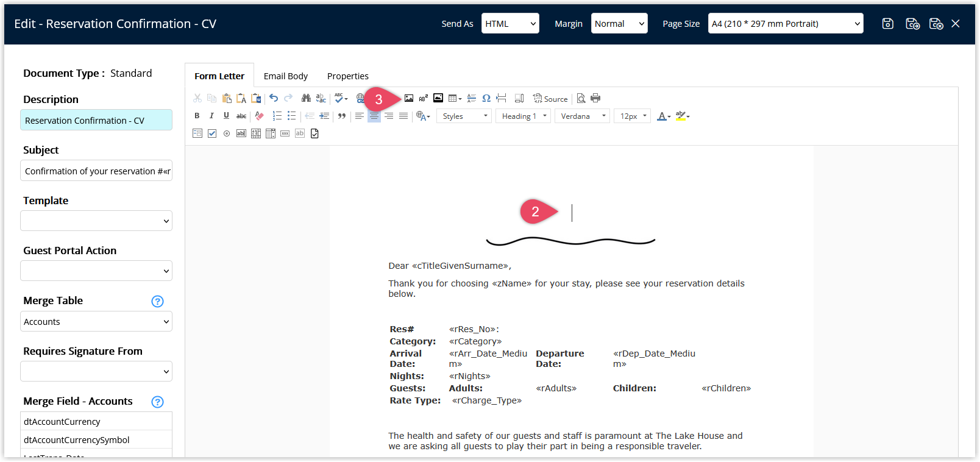This screenshot has height=462, width=980.
Task: Click the line height icon
Action: coord(472,98)
